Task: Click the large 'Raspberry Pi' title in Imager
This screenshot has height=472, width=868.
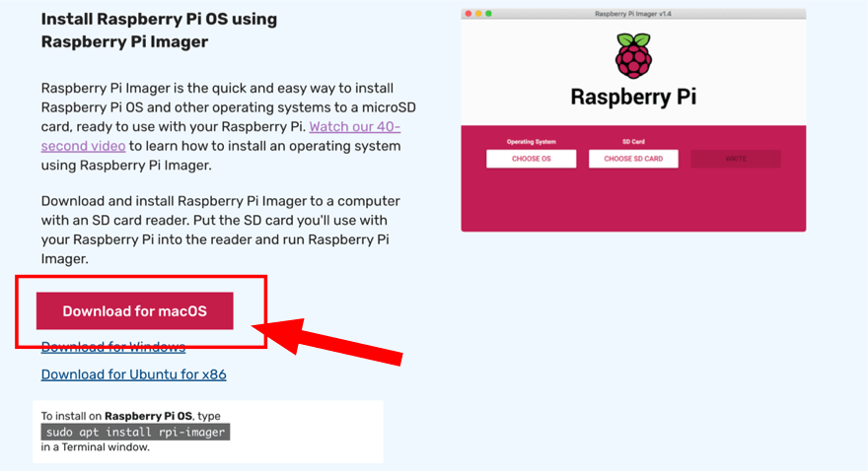Action: 633,97
